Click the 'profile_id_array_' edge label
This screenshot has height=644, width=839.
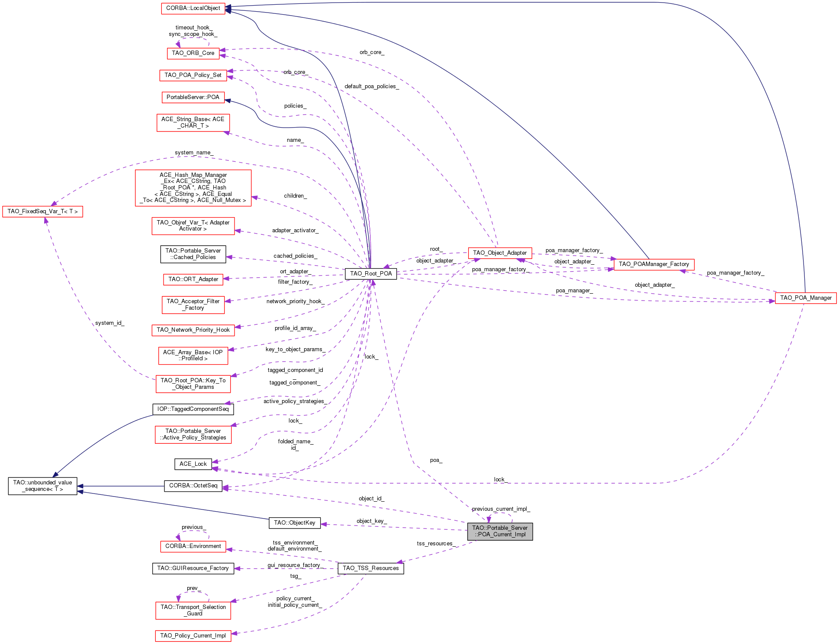coord(296,328)
